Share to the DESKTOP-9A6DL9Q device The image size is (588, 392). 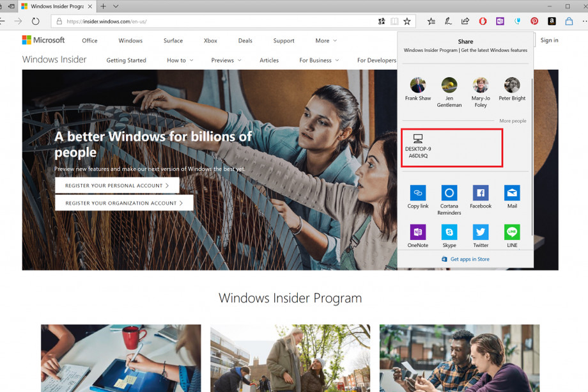click(452, 147)
